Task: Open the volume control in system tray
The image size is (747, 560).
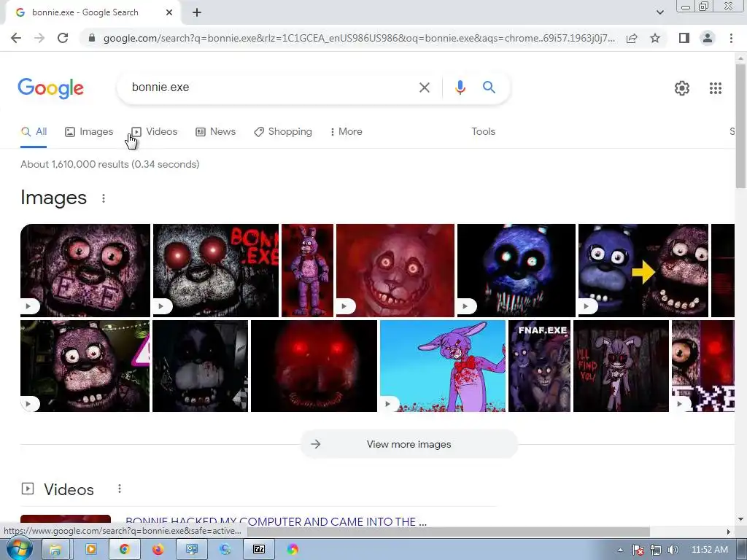Action: [x=673, y=550]
